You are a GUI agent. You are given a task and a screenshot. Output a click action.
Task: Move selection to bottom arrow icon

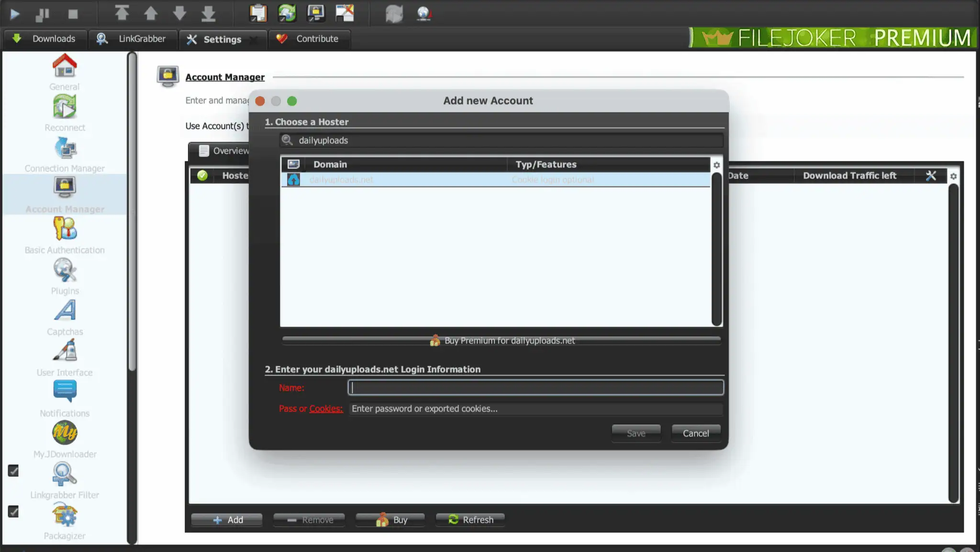pyautogui.click(x=208, y=13)
